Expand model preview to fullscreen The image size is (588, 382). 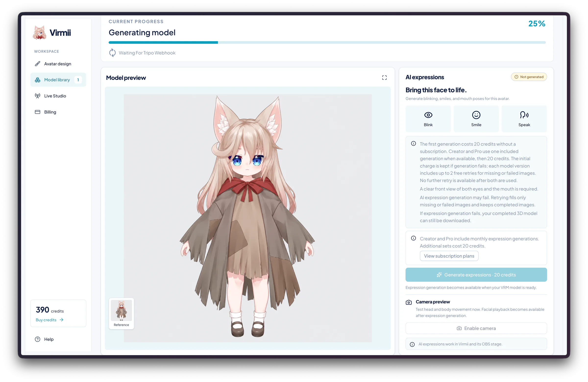[384, 78]
